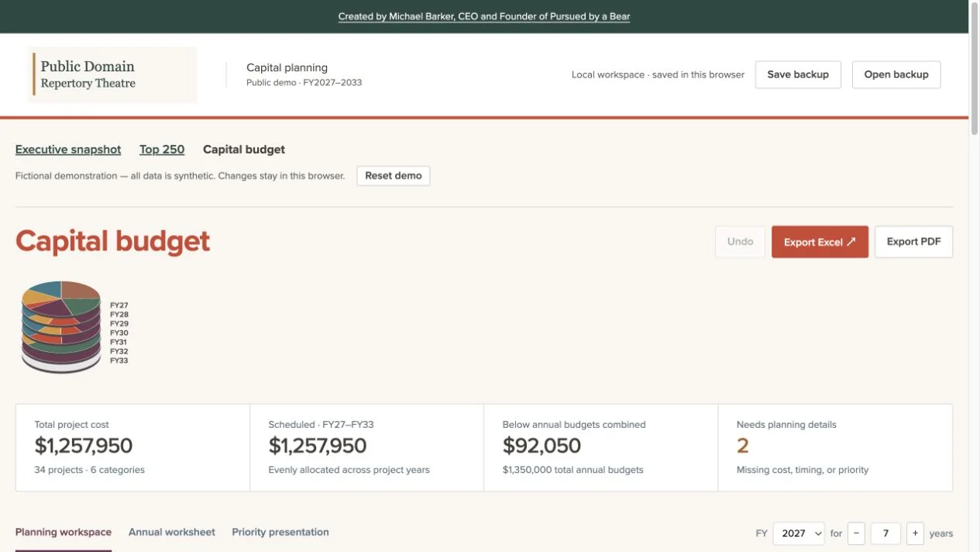
Task: Click the Total project cost value $1,257,950
Action: point(84,446)
